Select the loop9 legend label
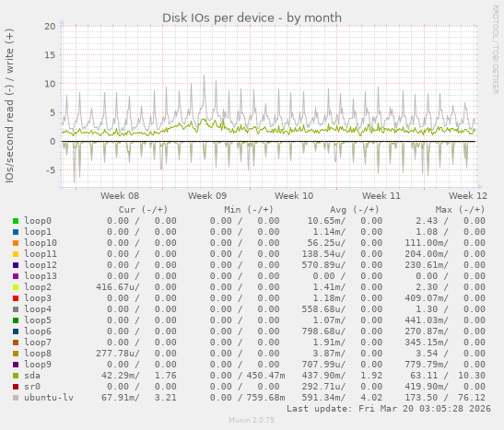 coord(38,365)
